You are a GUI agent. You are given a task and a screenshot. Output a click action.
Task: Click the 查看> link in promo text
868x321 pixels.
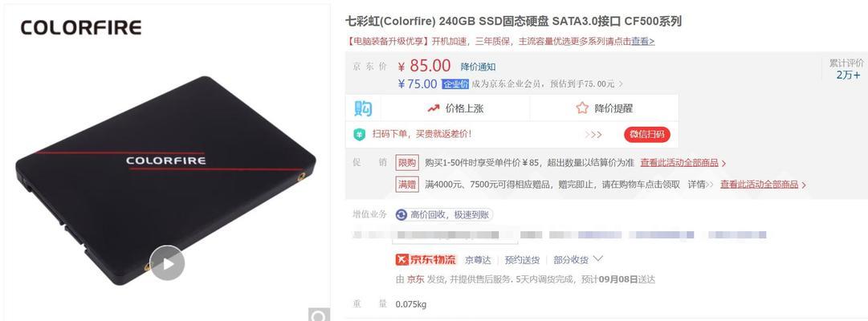point(642,41)
